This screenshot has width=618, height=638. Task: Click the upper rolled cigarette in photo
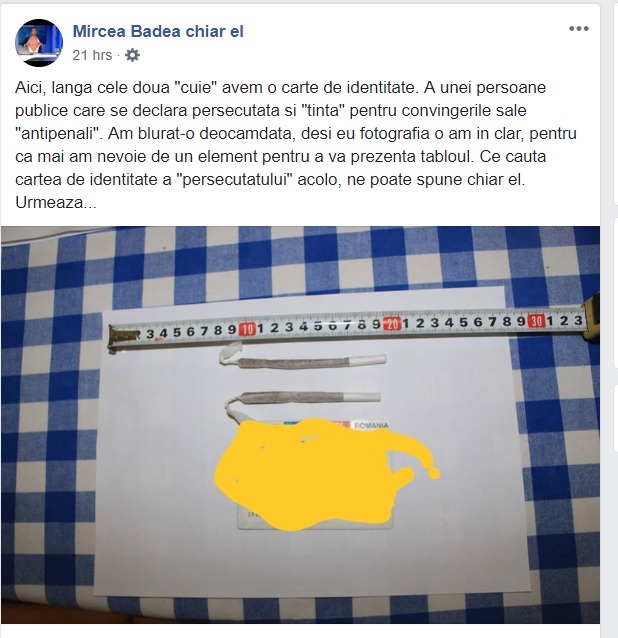click(x=303, y=359)
